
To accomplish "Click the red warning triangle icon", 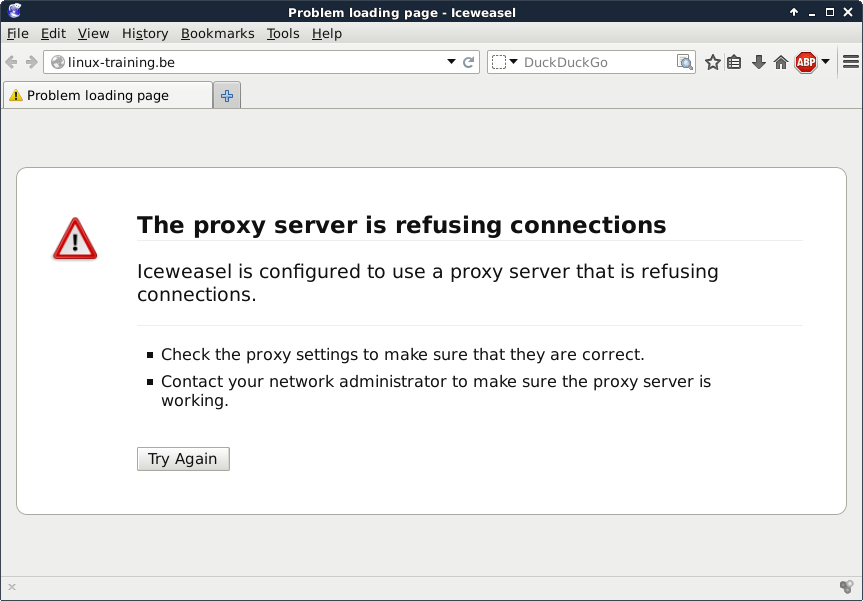I will (x=75, y=239).
